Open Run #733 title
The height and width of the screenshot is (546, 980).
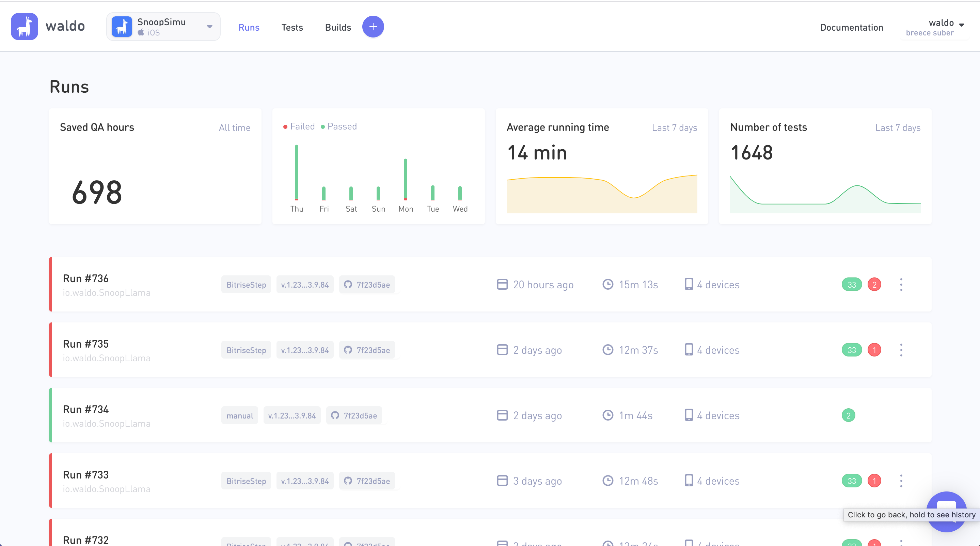85,475
